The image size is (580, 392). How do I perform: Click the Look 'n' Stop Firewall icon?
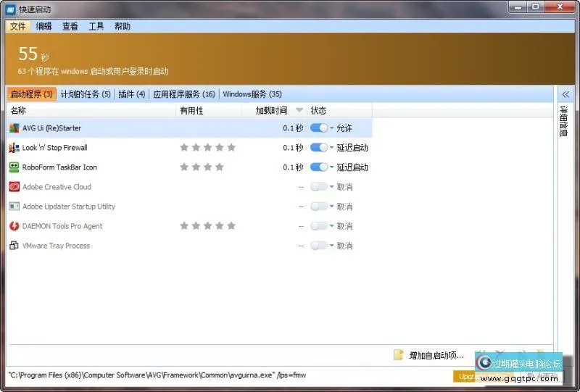(14, 148)
